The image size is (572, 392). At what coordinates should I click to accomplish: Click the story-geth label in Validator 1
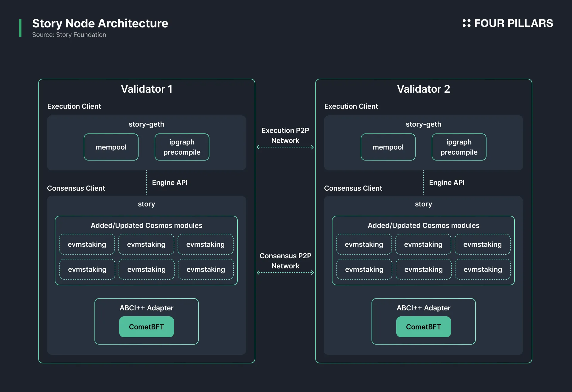147,124
